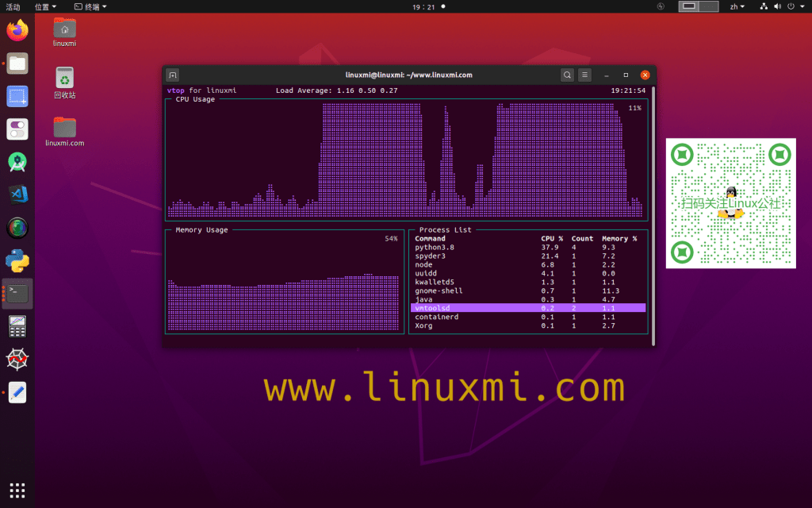Launch Firefox from the dock
The width and height of the screenshot is (812, 508).
point(17,30)
